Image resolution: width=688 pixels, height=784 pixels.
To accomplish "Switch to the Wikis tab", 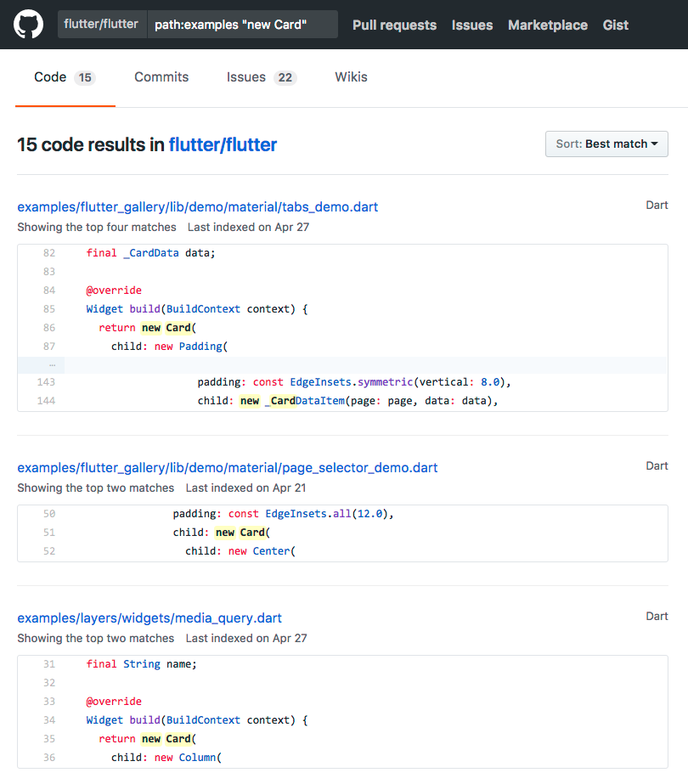I will pos(351,76).
